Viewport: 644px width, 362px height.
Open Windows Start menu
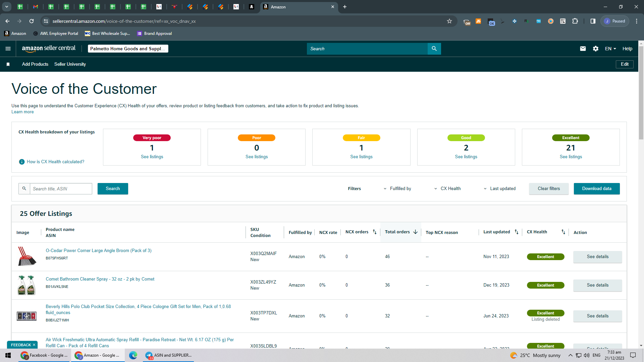coord(8,355)
